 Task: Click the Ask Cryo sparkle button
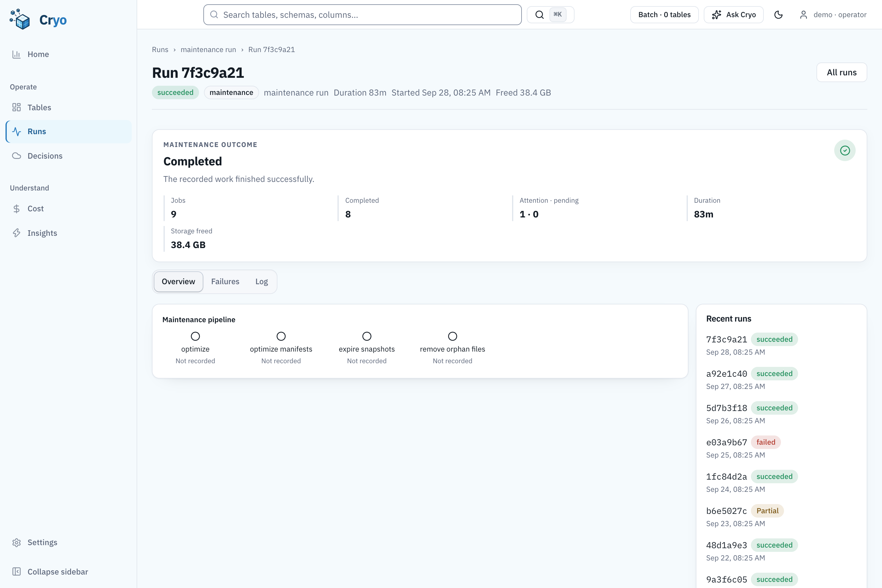point(733,15)
